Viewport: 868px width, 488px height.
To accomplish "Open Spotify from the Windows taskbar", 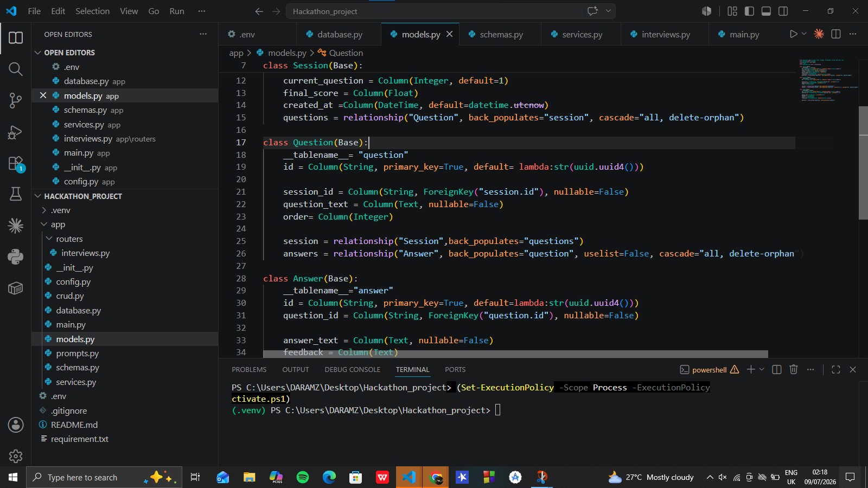I will [x=303, y=477].
